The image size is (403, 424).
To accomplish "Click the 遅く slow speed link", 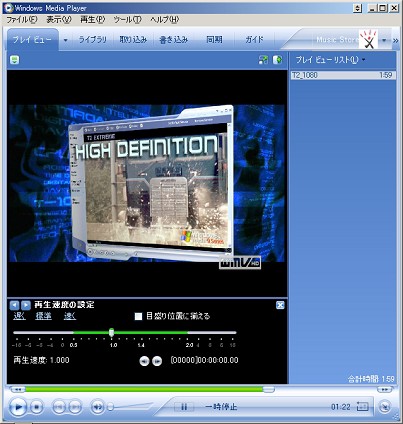I will coord(19,316).
